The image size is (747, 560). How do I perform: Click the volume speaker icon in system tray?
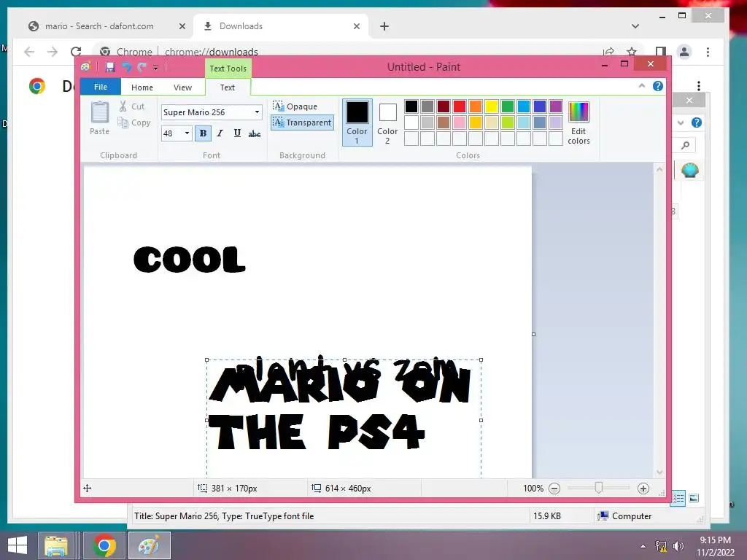click(678, 545)
